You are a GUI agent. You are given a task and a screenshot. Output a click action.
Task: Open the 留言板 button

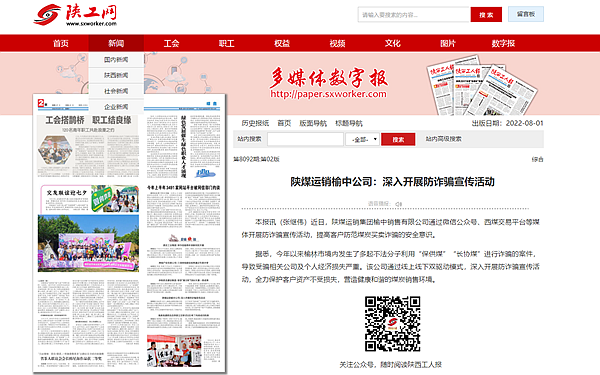pos(526,14)
